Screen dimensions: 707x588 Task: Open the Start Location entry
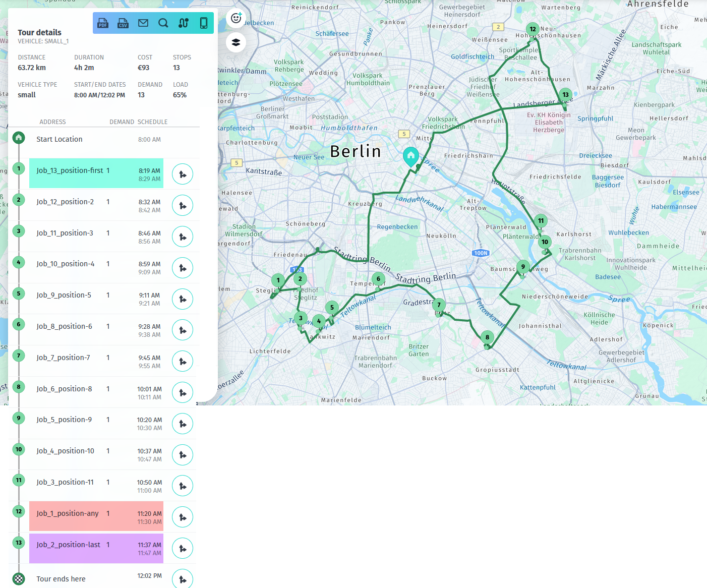[x=59, y=139]
